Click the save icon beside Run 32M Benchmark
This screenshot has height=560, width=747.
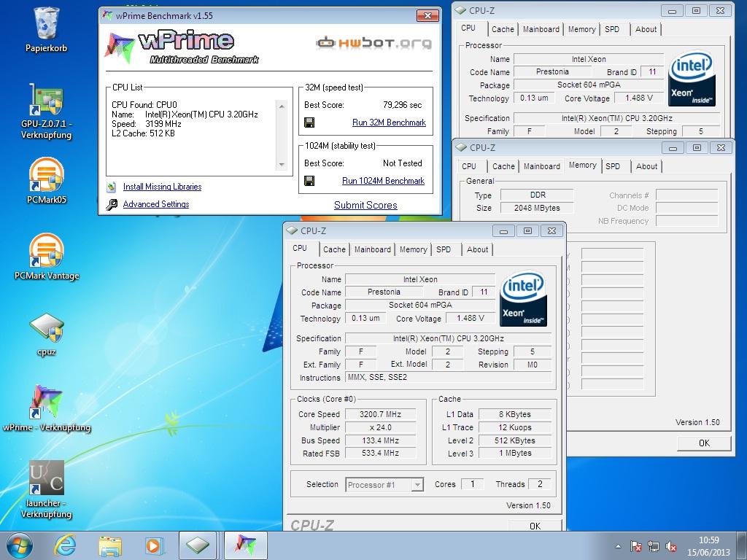pos(309,122)
